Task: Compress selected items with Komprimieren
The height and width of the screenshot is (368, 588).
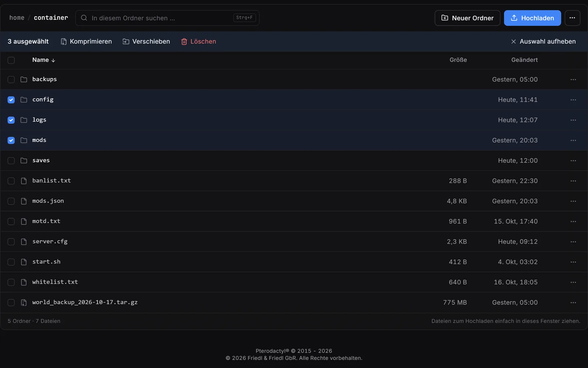Action: [x=86, y=42]
